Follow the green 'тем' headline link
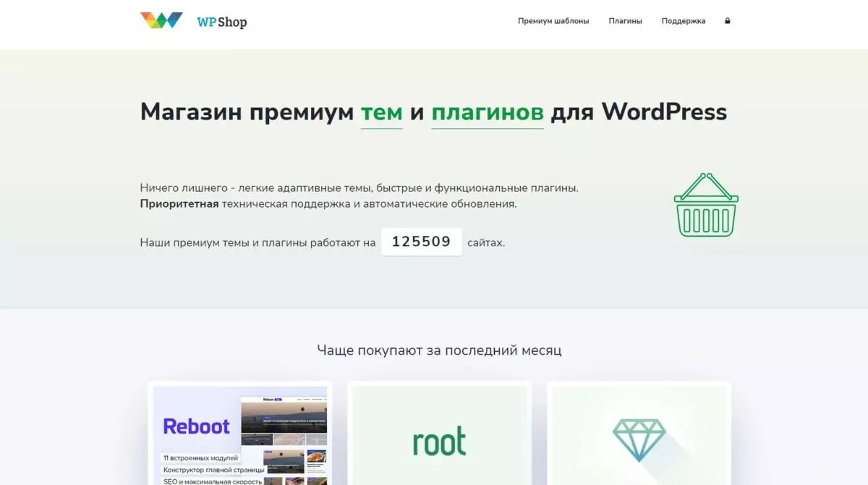Screen dimensions: 868x485 (x=381, y=113)
